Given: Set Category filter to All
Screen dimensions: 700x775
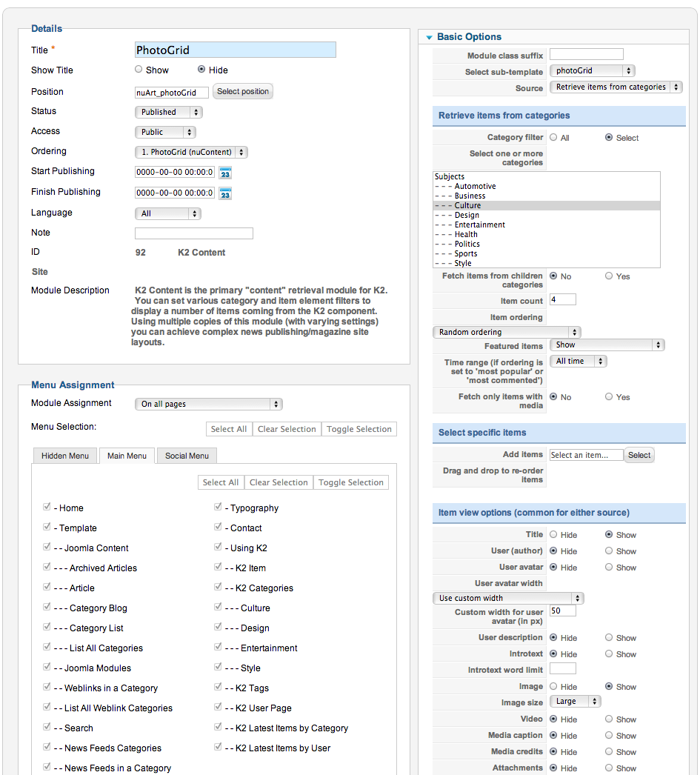Looking at the screenshot, I should pos(554,137).
